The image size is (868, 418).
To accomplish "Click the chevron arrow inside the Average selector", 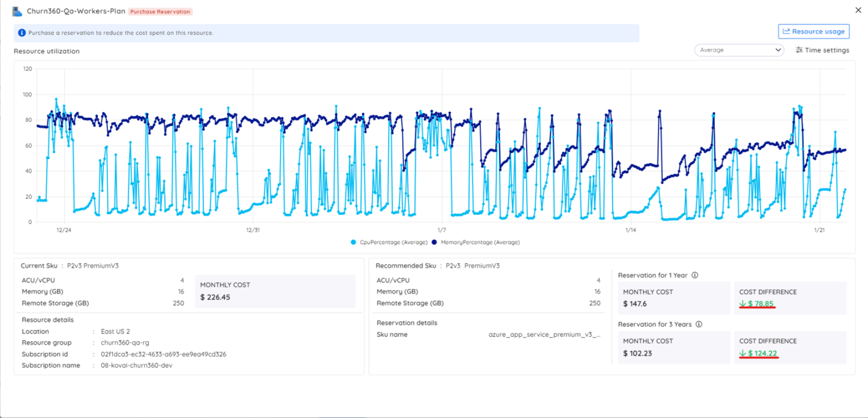I will coord(780,50).
